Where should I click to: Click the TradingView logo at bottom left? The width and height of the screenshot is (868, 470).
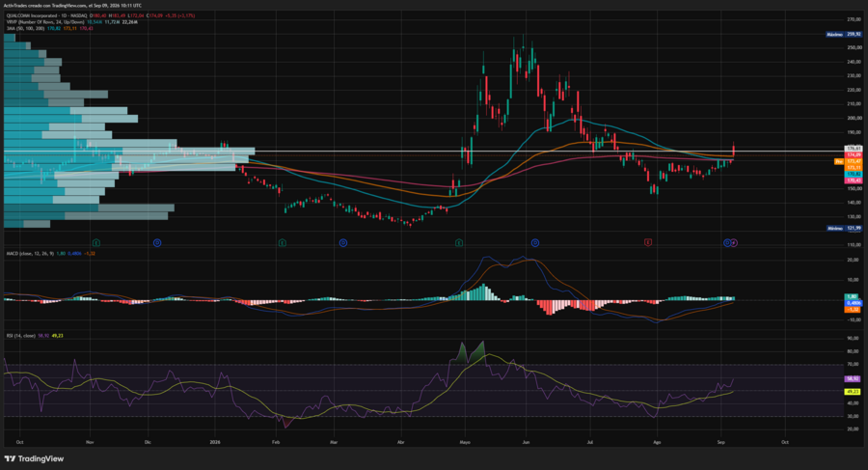(x=34, y=459)
